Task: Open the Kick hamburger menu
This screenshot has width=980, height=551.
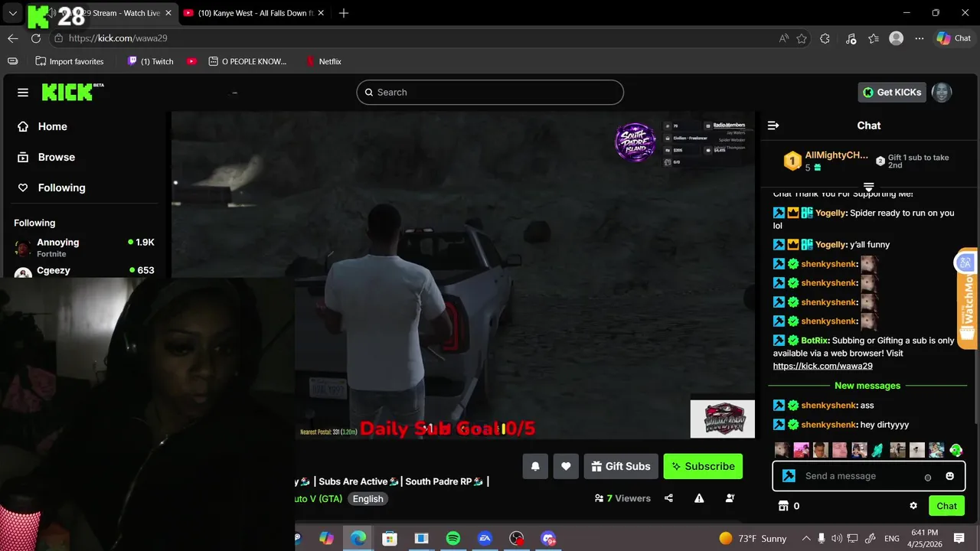Action: click(x=23, y=93)
